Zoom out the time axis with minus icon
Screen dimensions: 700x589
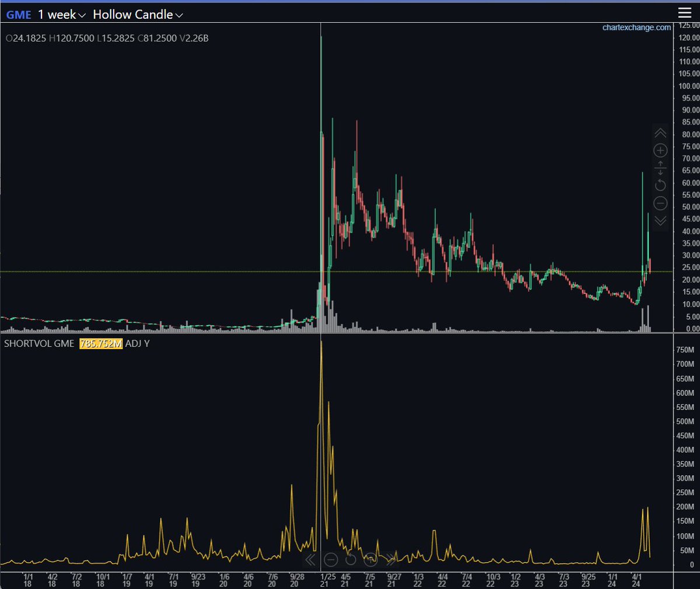[x=331, y=560]
